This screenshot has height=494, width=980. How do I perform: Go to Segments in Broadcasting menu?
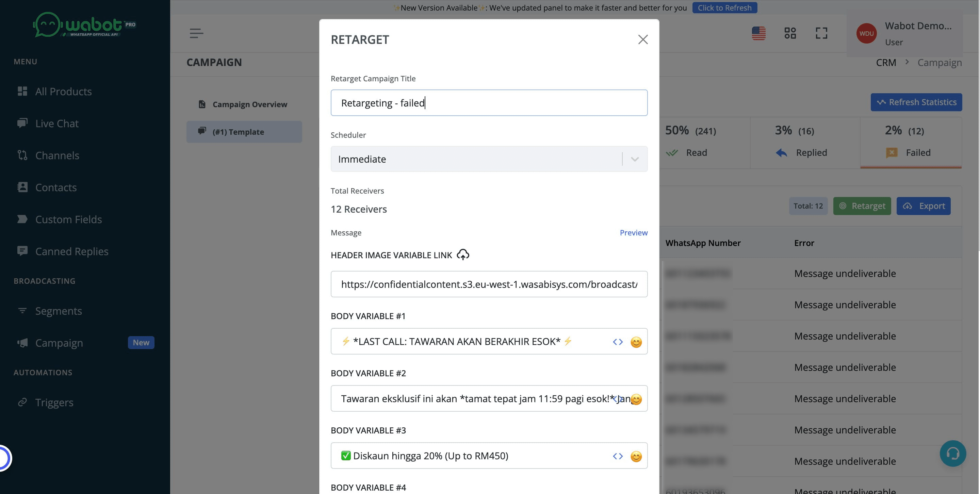58,311
